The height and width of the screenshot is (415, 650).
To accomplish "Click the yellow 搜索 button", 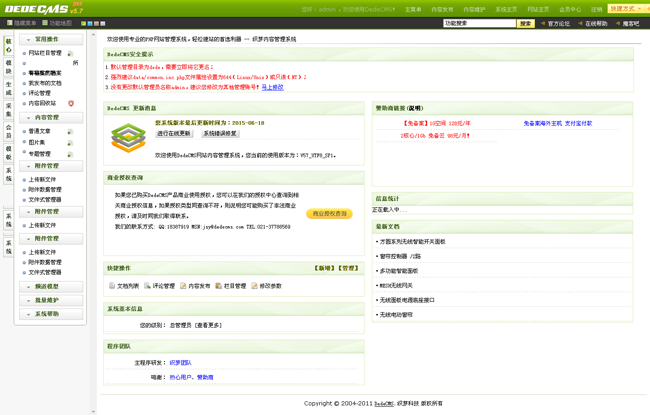I will pos(526,24).
